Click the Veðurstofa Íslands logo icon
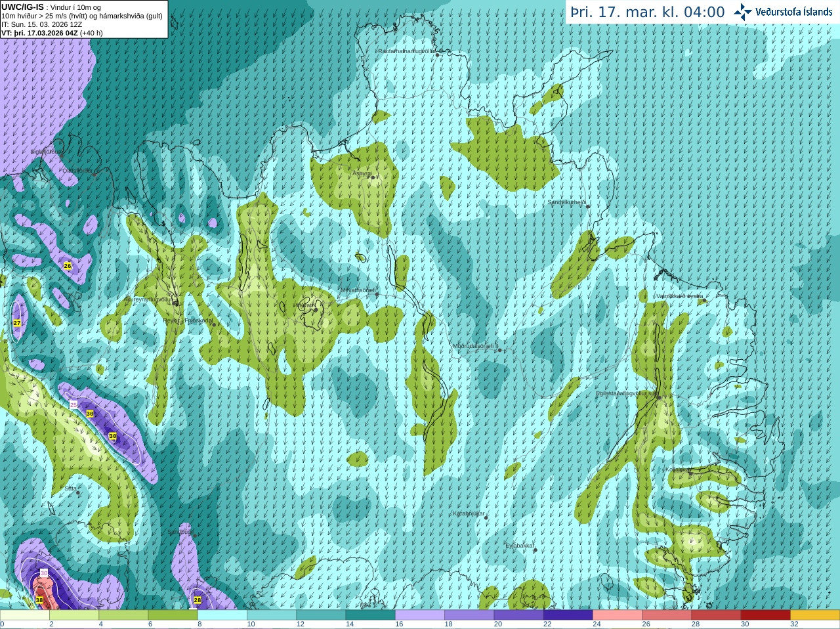Screen dimensions: 840x629 (743, 12)
